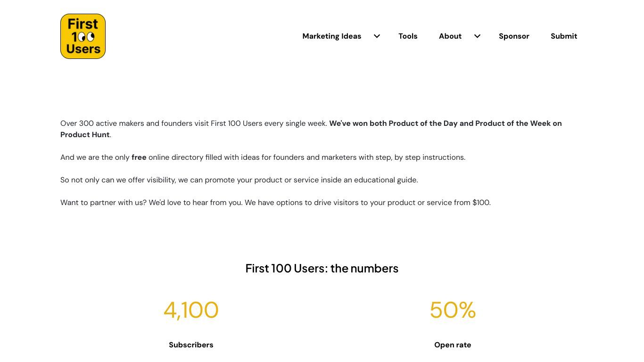Click the bold word 'free'

(x=139, y=157)
